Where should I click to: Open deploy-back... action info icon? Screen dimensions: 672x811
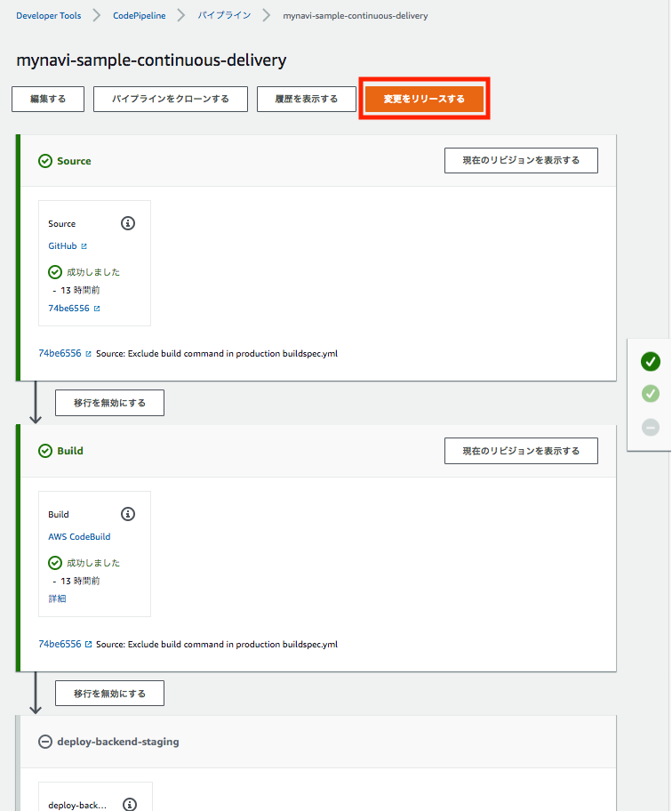130,804
